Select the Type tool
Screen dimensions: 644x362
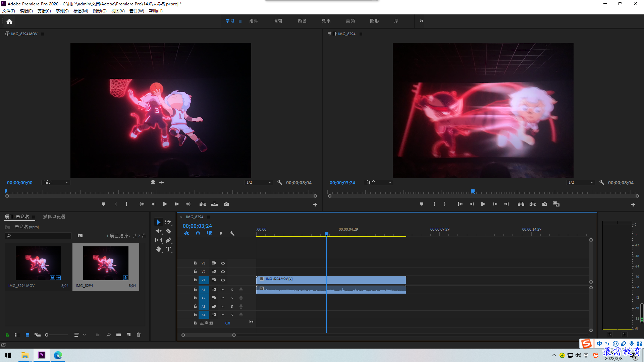click(x=168, y=249)
